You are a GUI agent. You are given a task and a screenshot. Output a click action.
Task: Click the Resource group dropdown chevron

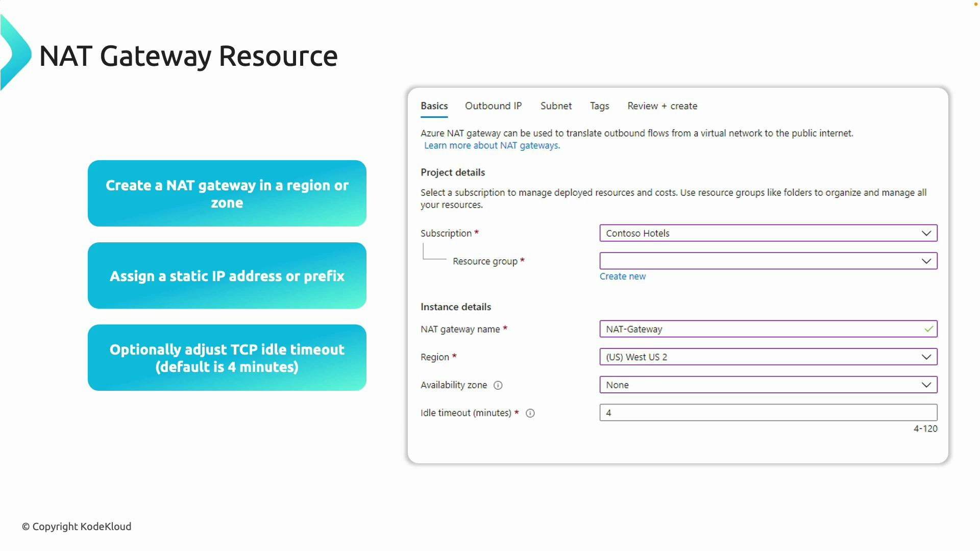(x=926, y=261)
